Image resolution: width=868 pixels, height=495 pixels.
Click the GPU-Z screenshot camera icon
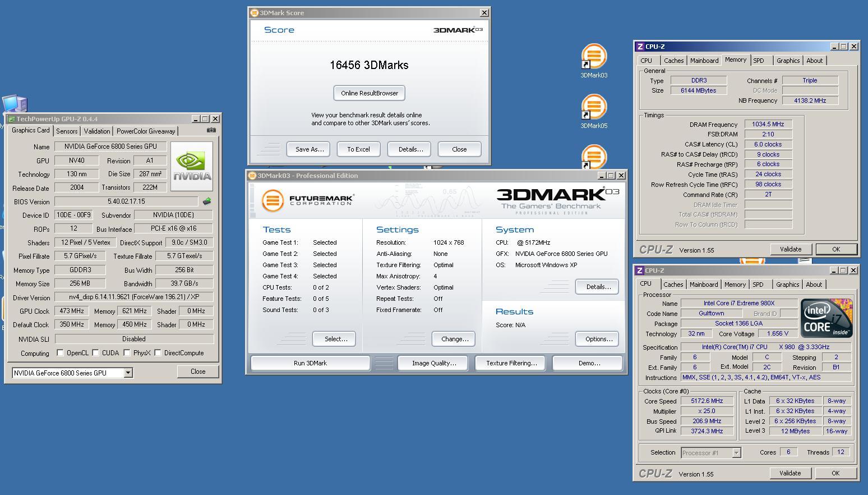[211, 130]
